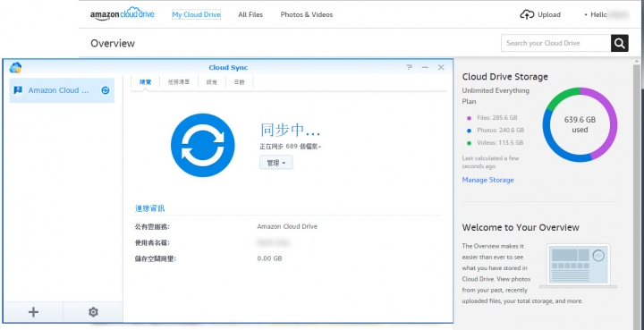This screenshot has height=330, width=644.
Task: Open Photos & Videos in top nav
Action: point(307,15)
